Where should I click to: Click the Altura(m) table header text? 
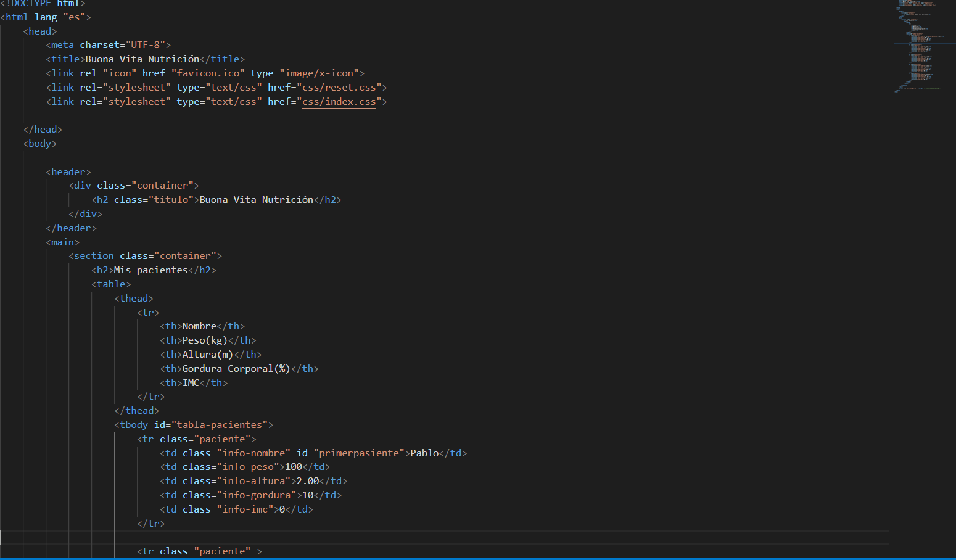(208, 355)
